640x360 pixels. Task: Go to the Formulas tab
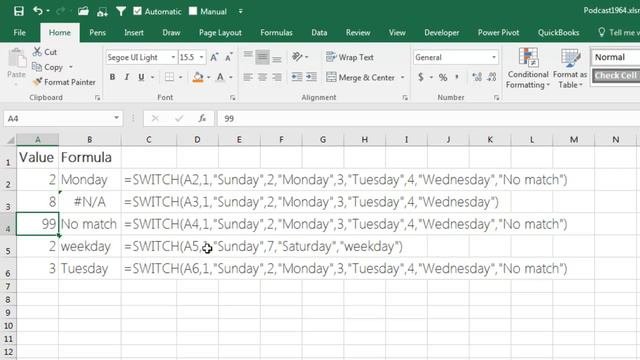coord(276,33)
